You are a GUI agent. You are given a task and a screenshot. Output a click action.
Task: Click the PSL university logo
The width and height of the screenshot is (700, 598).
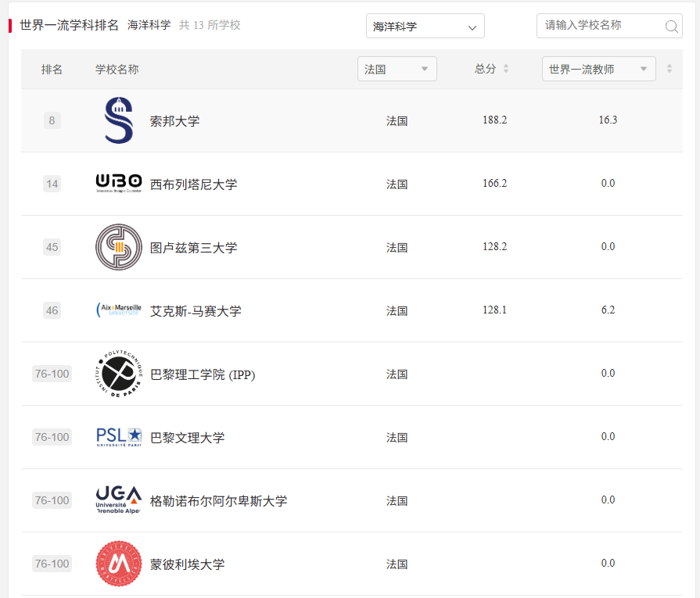[x=118, y=435]
